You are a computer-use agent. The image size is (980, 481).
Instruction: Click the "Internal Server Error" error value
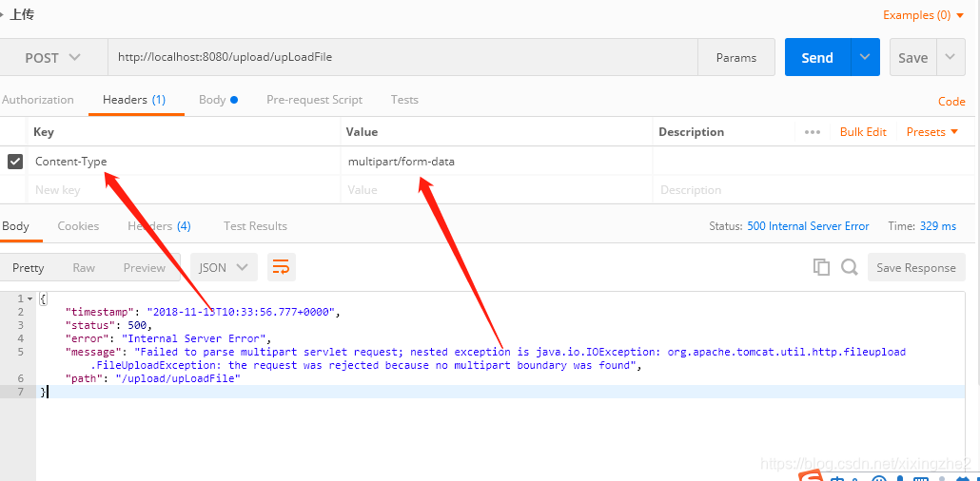click(195, 339)
